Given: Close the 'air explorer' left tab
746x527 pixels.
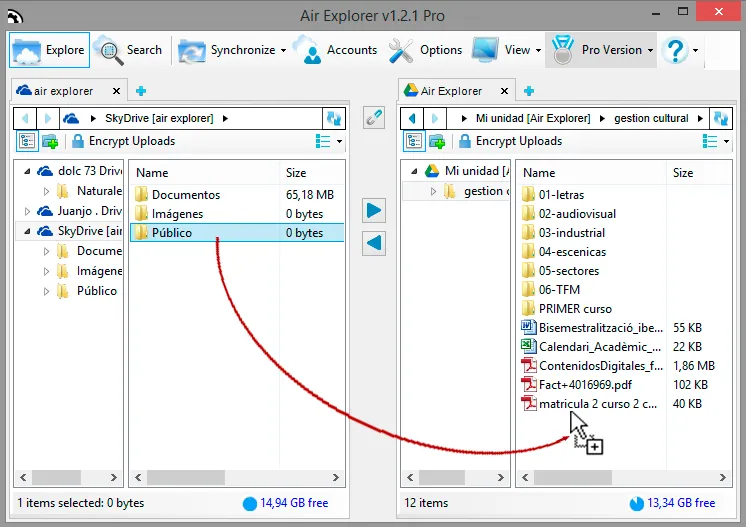Looking at the screenshot, I should [116, 91].
